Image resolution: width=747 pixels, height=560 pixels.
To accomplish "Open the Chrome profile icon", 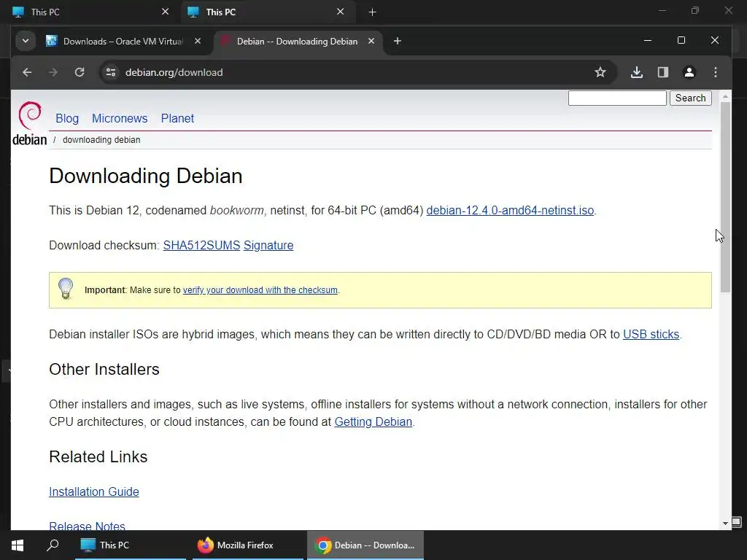I will point(689,72).
